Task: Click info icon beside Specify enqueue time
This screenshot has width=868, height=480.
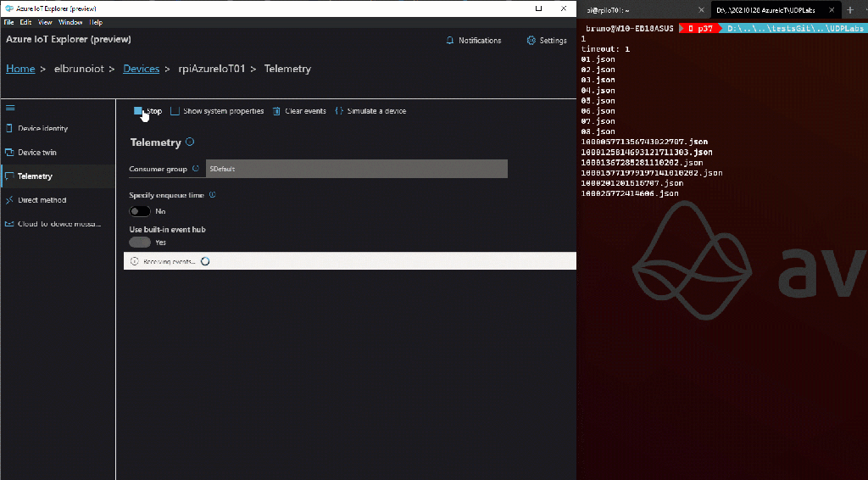Action: pyautogui.click(x=213, y=195)
